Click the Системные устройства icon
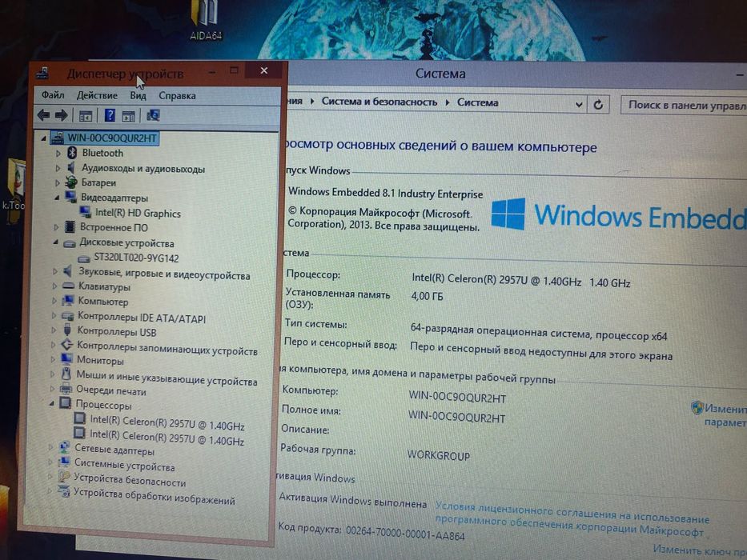Viewport: 747px width, 560px height. [x=64, y=462]
